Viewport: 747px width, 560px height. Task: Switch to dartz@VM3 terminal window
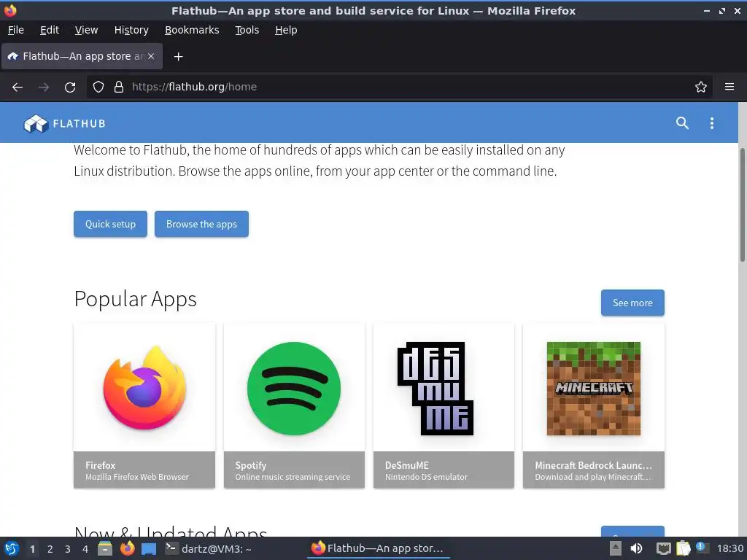coord(208,548)
